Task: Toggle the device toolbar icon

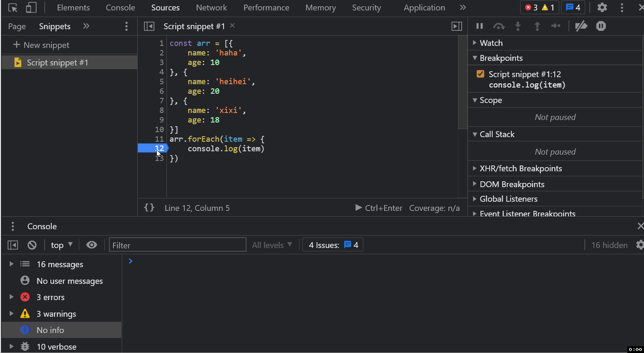Action: click(x=31, y=8)
